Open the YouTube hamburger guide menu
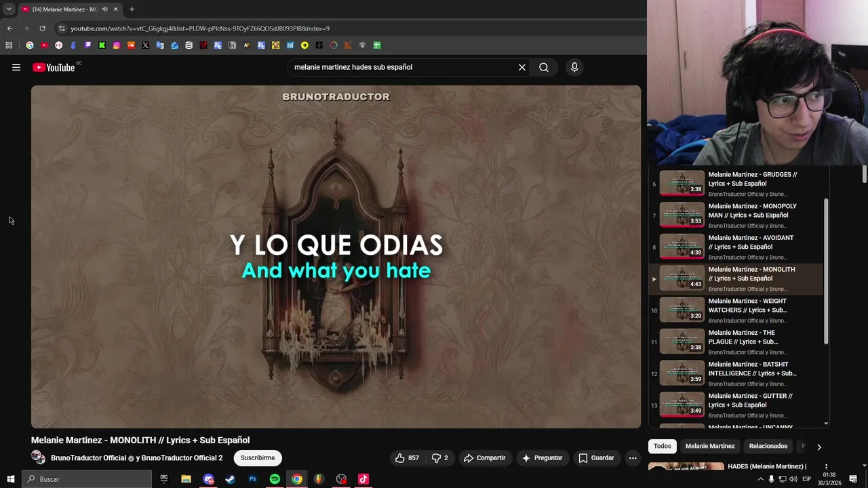 coord(16,67)
